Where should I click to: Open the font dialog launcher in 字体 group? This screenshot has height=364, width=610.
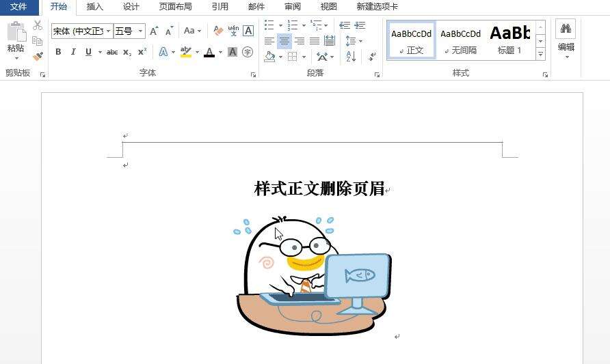pos(253,74)
